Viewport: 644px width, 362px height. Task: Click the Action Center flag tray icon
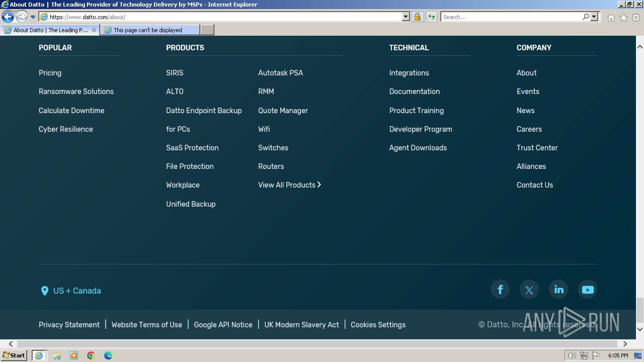coord(596,355)
